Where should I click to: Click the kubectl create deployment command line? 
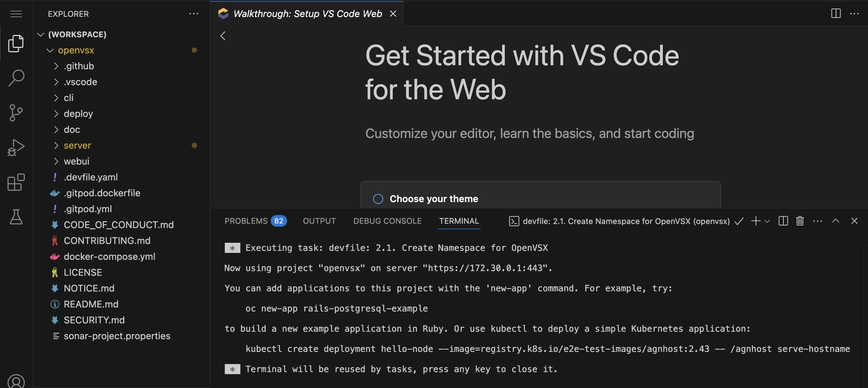tap(548, 349)
